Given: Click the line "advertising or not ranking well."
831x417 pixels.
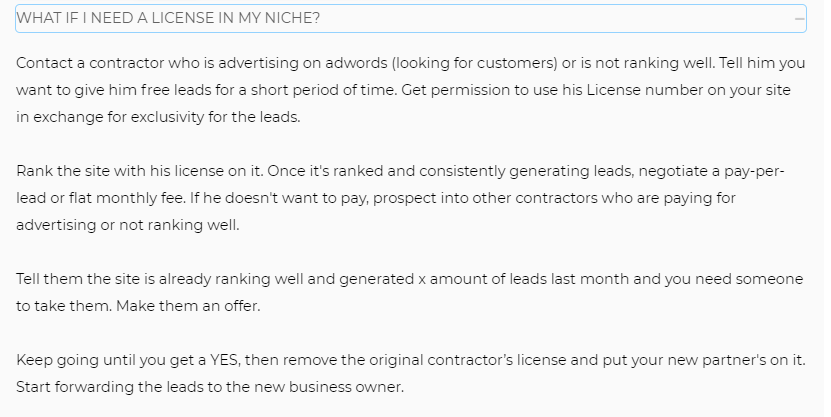Looking at the screenshot, I should click(x=128, y=225).
